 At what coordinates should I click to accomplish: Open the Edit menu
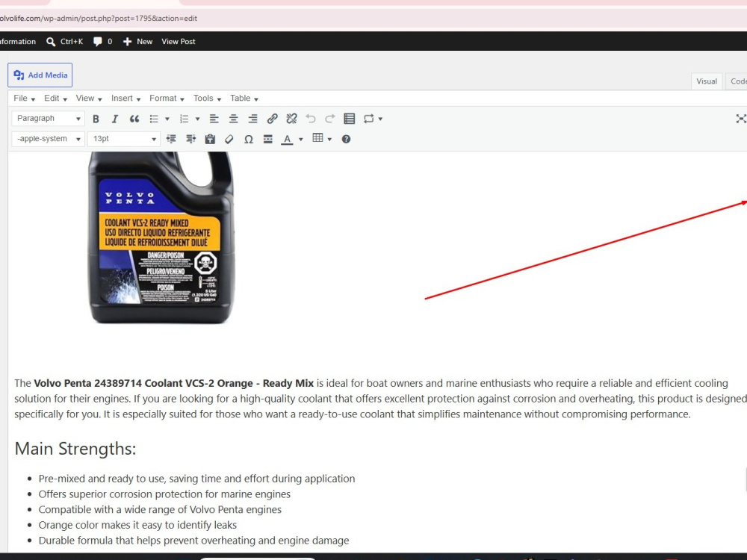[56, 98]
